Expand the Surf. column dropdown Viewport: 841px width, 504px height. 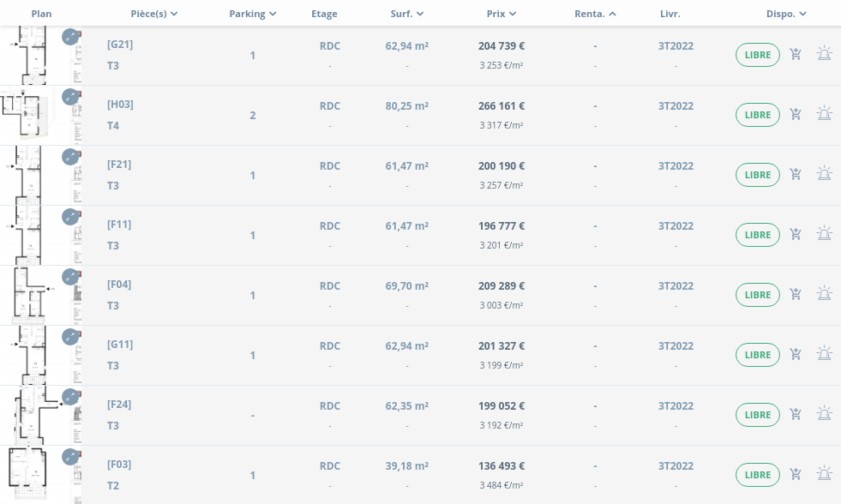[x=407, y=14]
